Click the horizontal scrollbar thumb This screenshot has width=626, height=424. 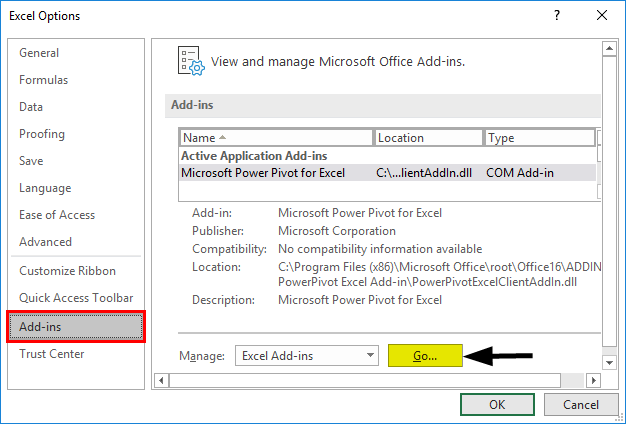coord(365,380)
